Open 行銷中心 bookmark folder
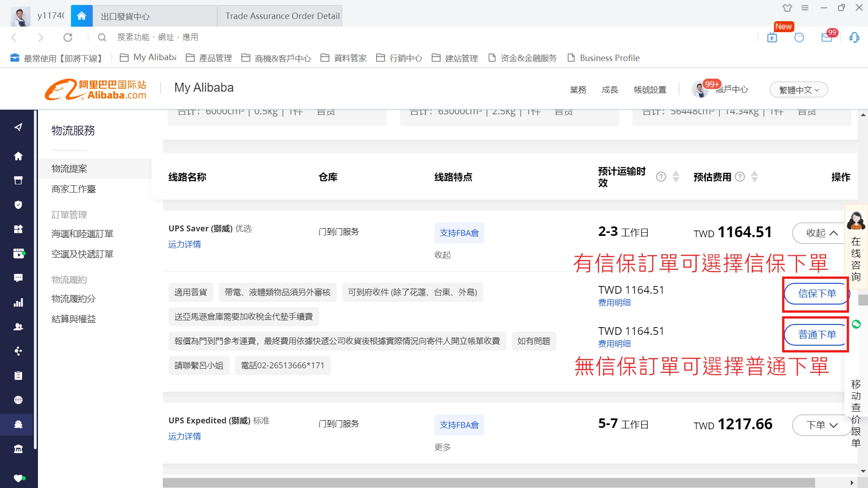Viewport: 868px width, 488px height. coord(399,58)
